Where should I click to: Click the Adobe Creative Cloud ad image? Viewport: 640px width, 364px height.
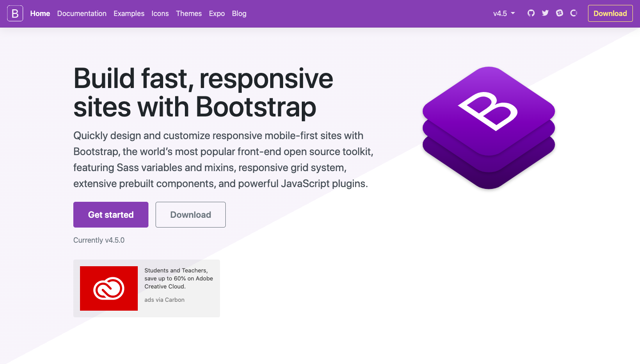tap(109, 288)
